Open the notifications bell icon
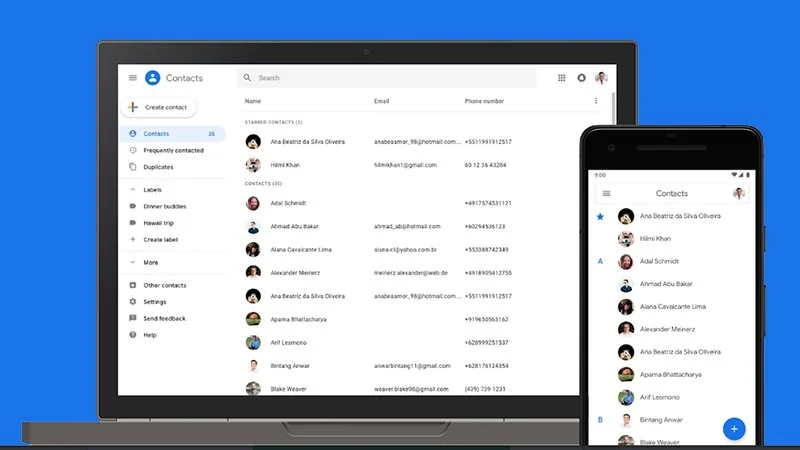Viewport: 800px width, 450px height. click(x=581, y=78)
